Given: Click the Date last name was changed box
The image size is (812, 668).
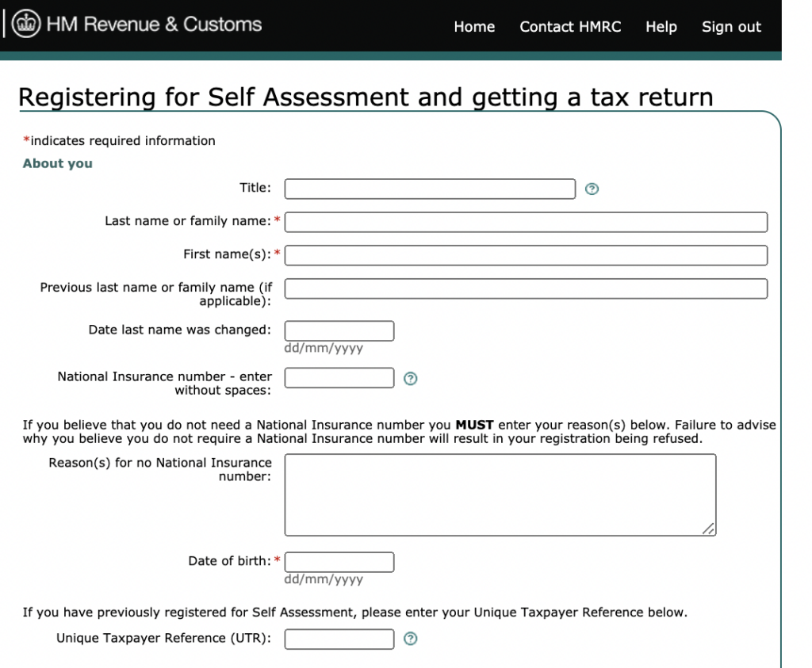Looking at the screenshot, I should click(339, 330).
